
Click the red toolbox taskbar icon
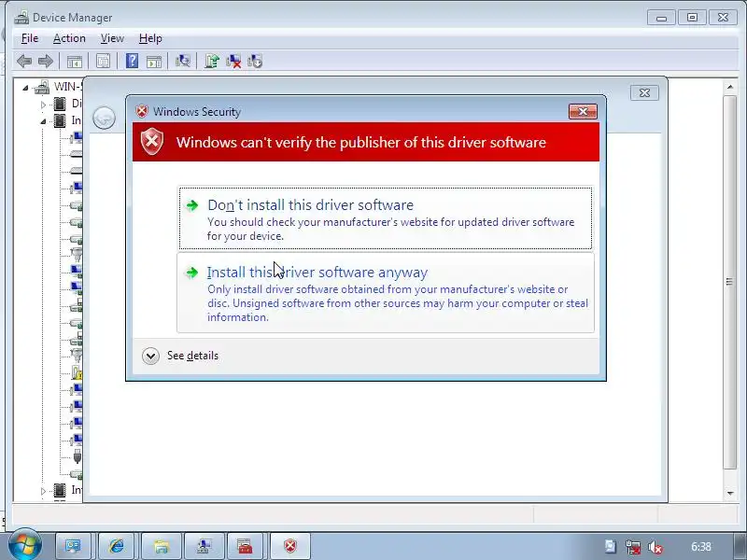(x=246, y=546)
